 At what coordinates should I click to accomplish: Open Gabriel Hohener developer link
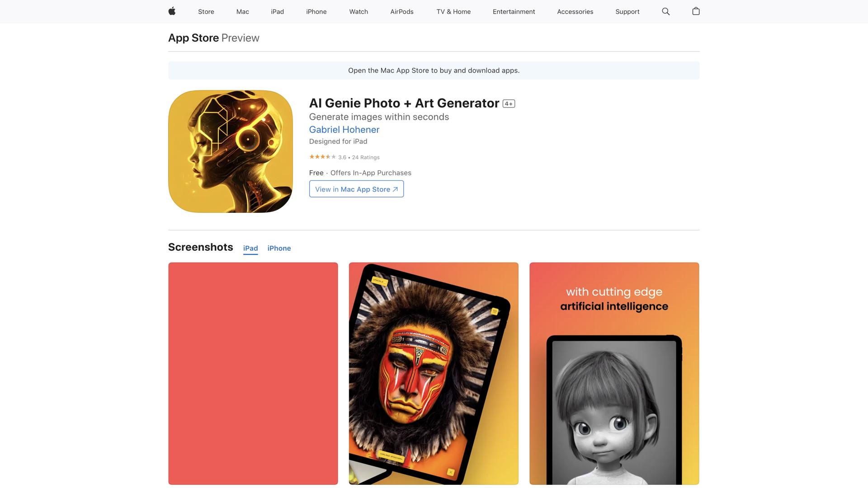344,130
